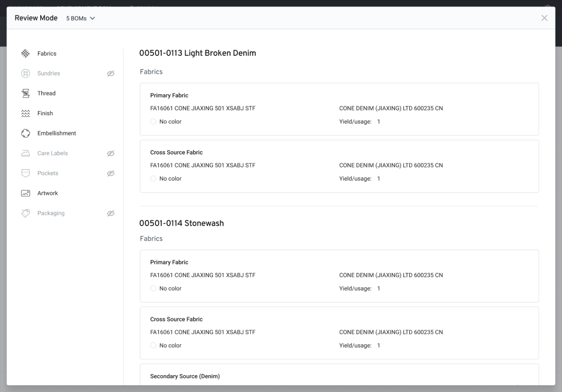Click Yield/usage value in Stonewash Cross Source Fabric

379,346
